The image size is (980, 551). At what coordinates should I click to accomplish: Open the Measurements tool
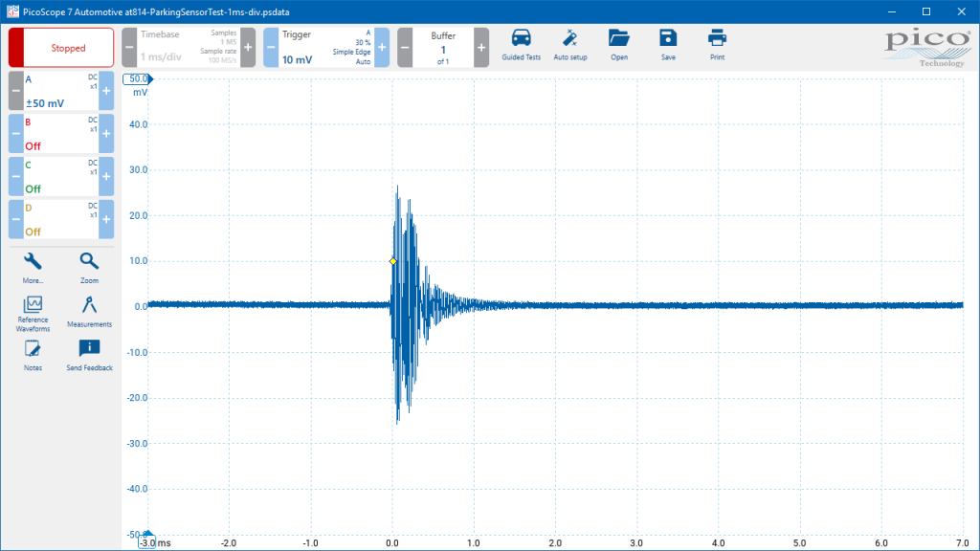pyautogui.click(x=89, y=312)
